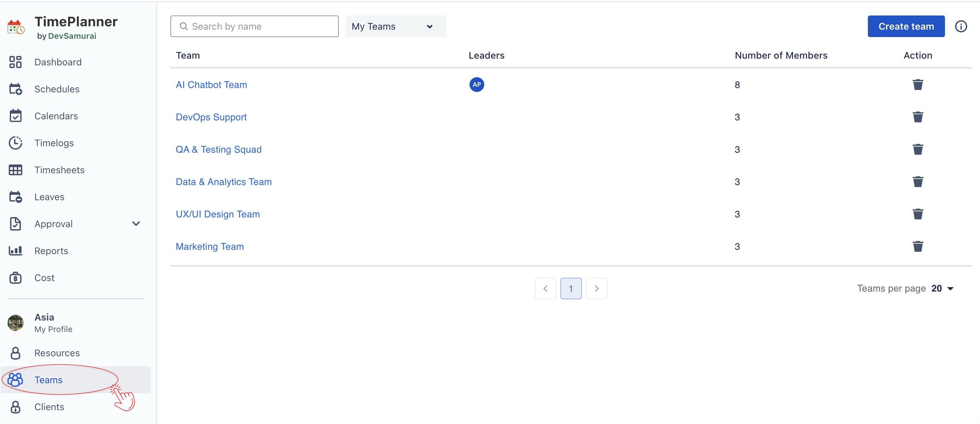The height and width of the screenshot is (424, 980).
Task: Click the info icon beside Create team
Action: (960, 26)
